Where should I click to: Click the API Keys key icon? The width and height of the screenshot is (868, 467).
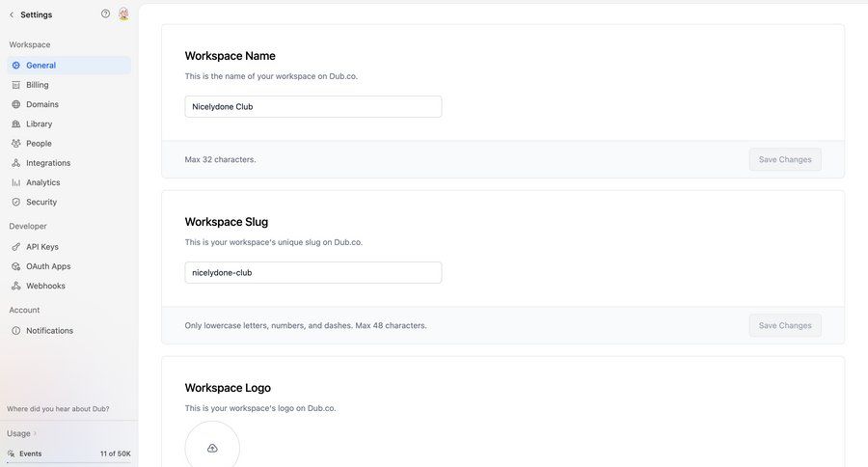tap(16, 247)
